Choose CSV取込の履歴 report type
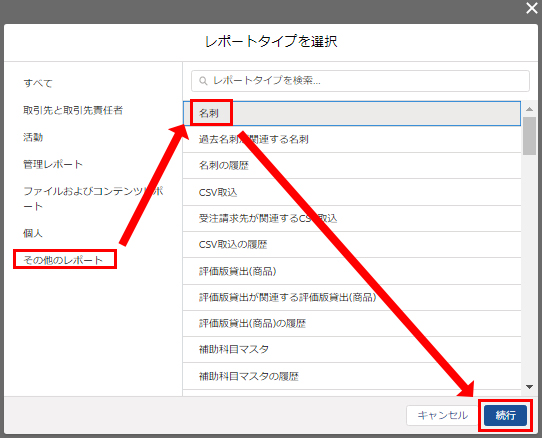Screen dimensions: 542x438 tap(352, 245)
